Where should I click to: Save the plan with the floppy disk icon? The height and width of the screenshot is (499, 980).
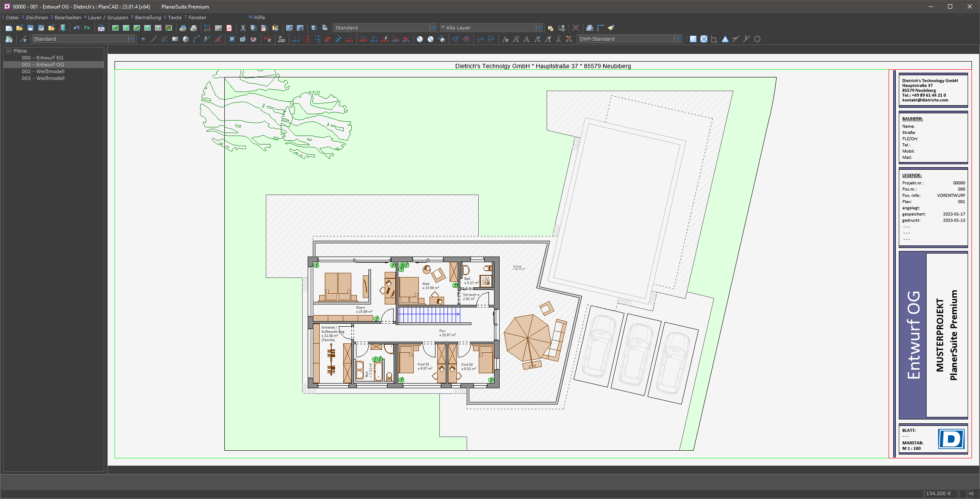tap(30, 28)
